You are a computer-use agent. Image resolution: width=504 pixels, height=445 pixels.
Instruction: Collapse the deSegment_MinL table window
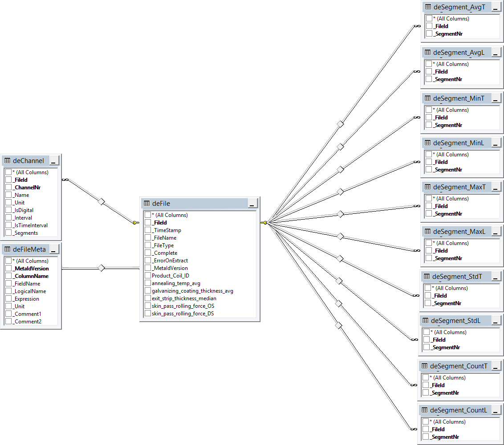496,143
